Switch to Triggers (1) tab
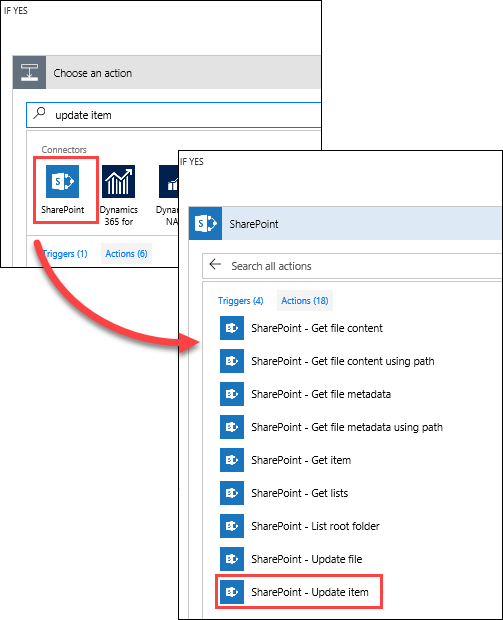Viewport: 503px width, 620px height. (x=65, y=254)
